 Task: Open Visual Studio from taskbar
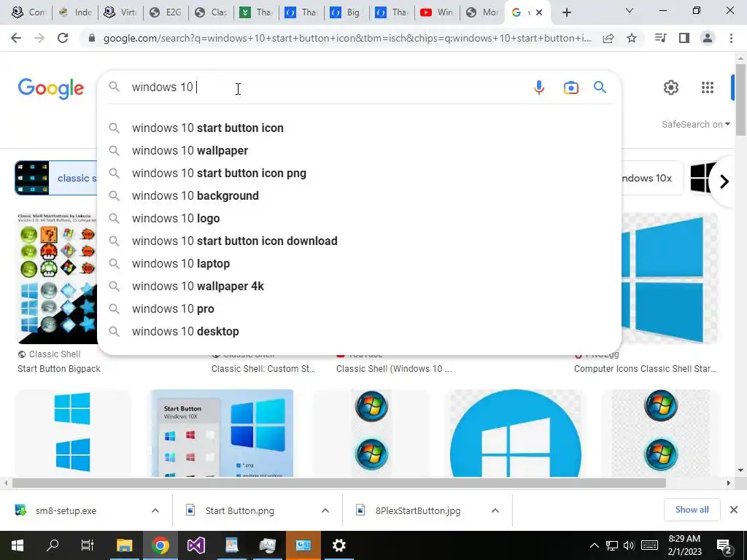196,545
